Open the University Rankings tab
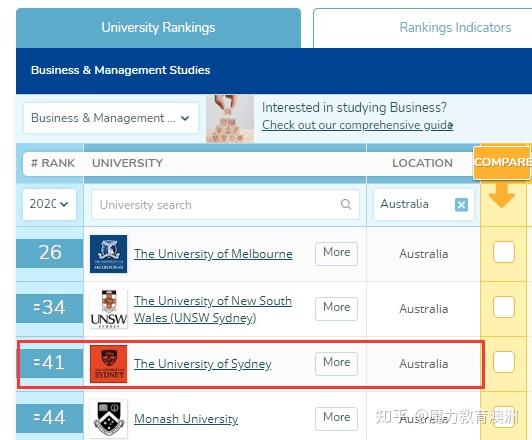This screenshot has height=440, width=532. pos(158,28)
